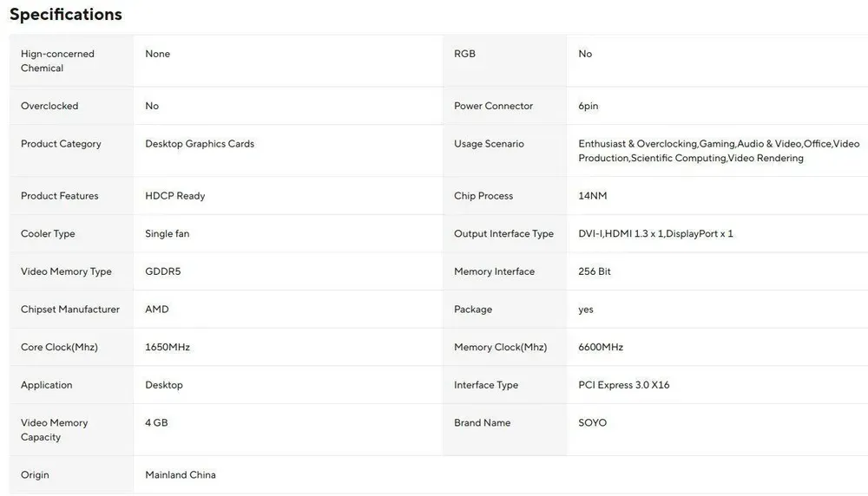Select the PCI Express 3.0 X16 value
This screenshot has height=496, width=868.
pyautogui.click(x=624, y=385)
